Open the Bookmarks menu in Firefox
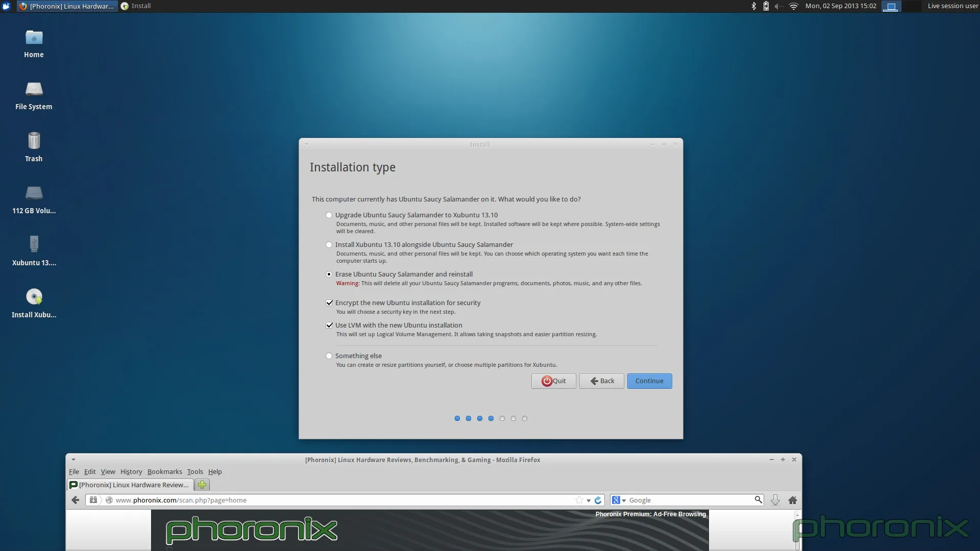 (x=164, y=472)
